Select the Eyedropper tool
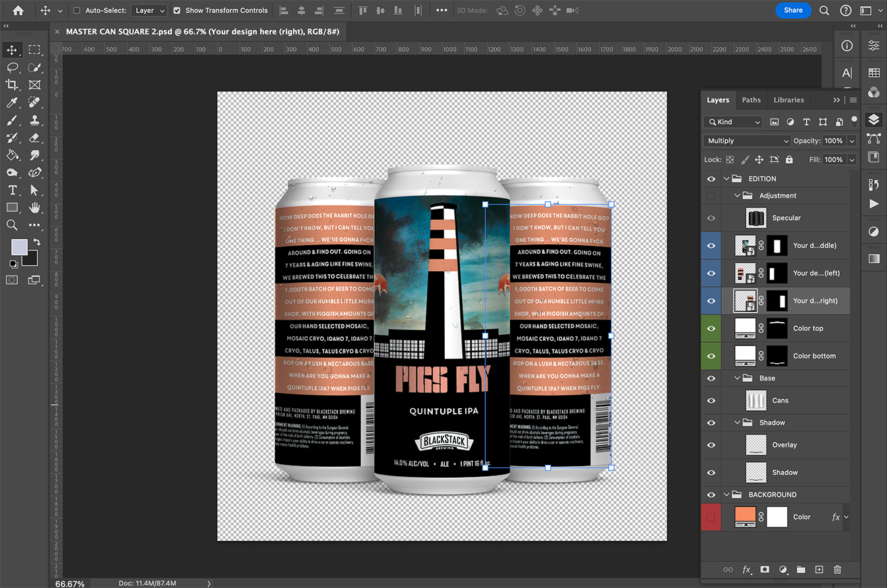 point(12,102)
